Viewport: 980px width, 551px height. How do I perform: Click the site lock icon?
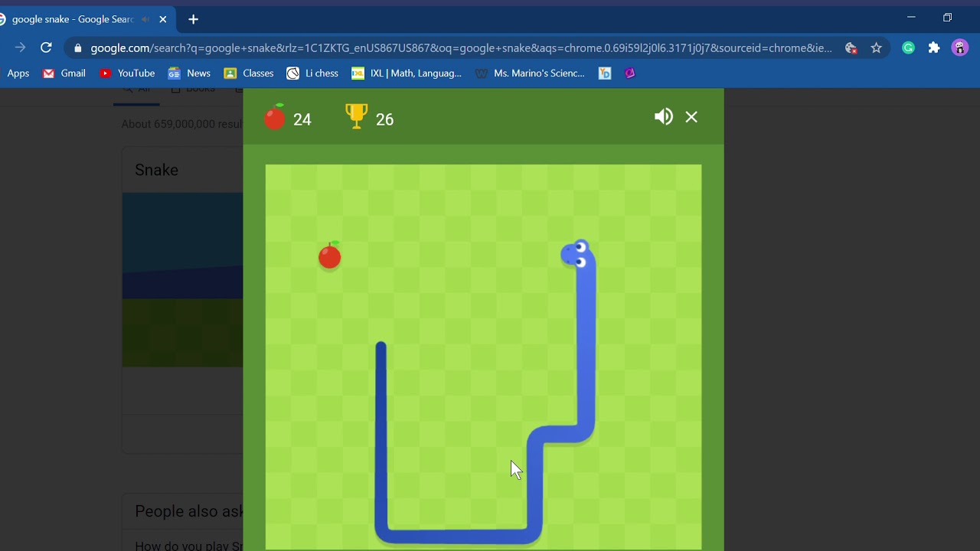coord(77,48)
